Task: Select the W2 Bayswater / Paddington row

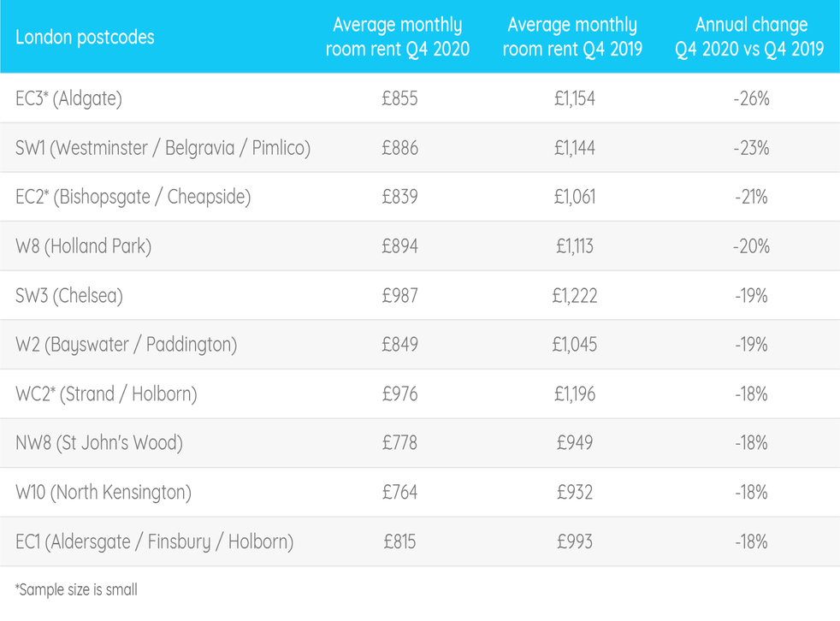Action: pos(126,346)
